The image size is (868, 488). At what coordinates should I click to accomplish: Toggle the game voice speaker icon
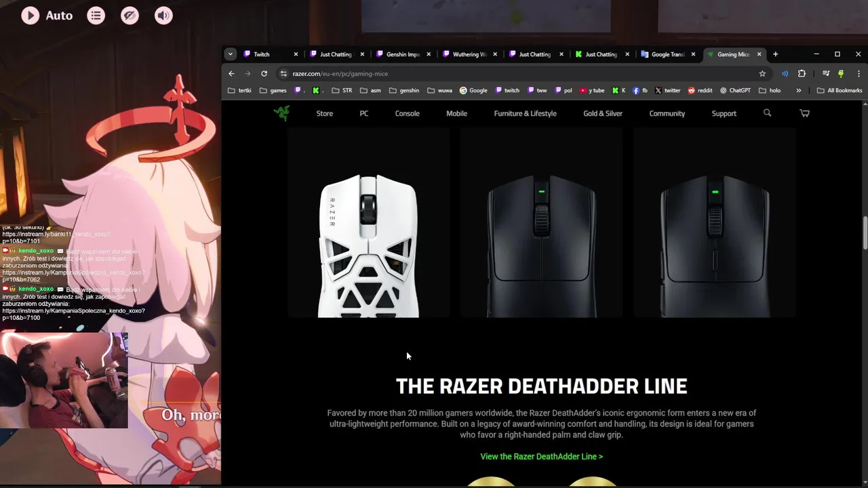click(163, 15)
